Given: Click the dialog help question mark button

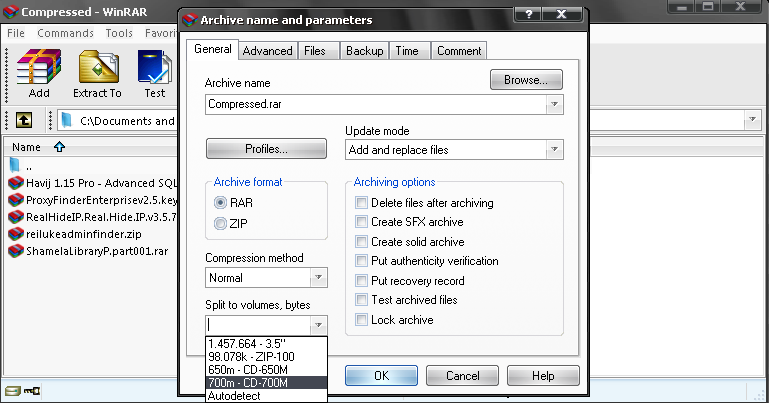Looking at the screenshot, I should coord(529,14).
